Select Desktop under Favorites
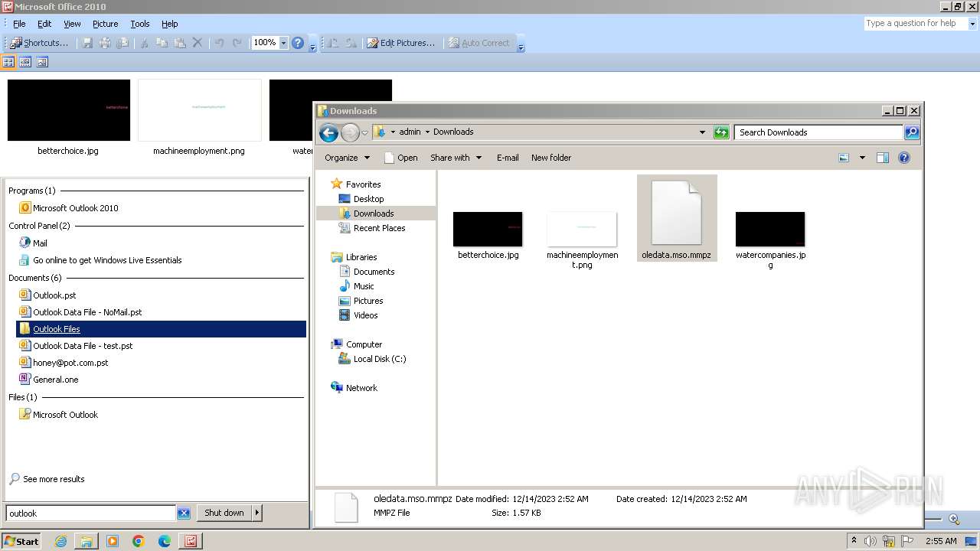Viewport: 980px width, 551px height. click(368, 199)
